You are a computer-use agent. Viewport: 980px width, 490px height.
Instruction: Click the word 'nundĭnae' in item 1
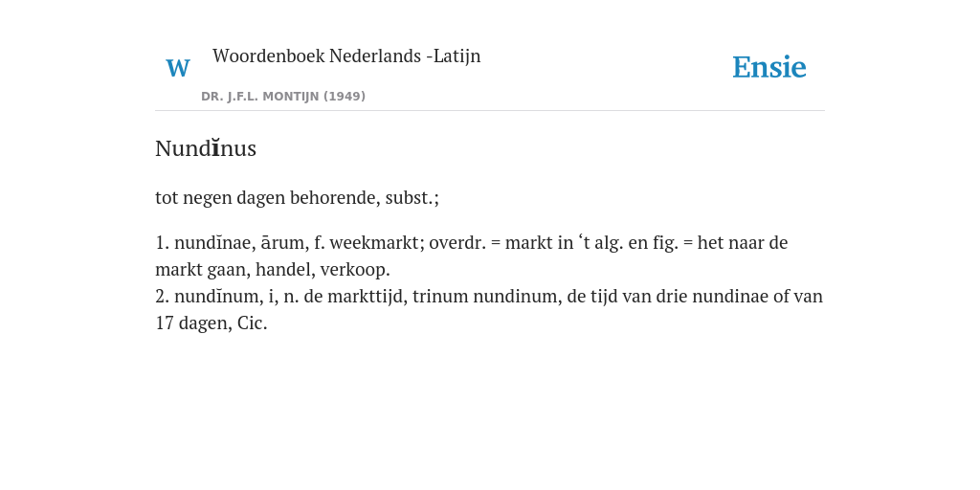coord(213,242)
